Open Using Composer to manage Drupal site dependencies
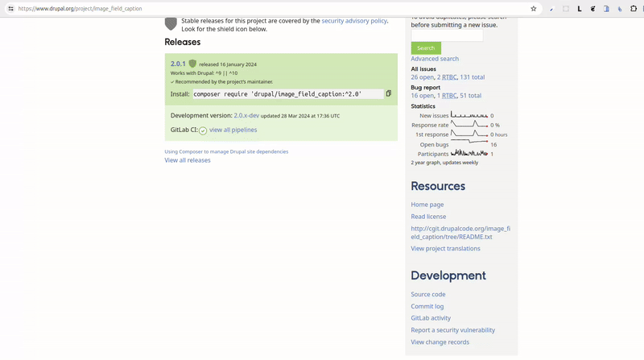This screenshot has height=360, width=644. (226, 151)
